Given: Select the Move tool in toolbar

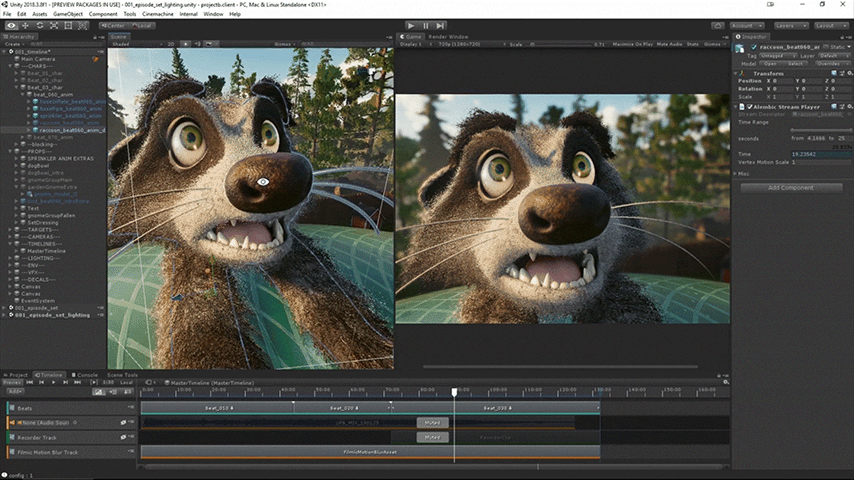Looking at the screenshot, I should point(25,26).
